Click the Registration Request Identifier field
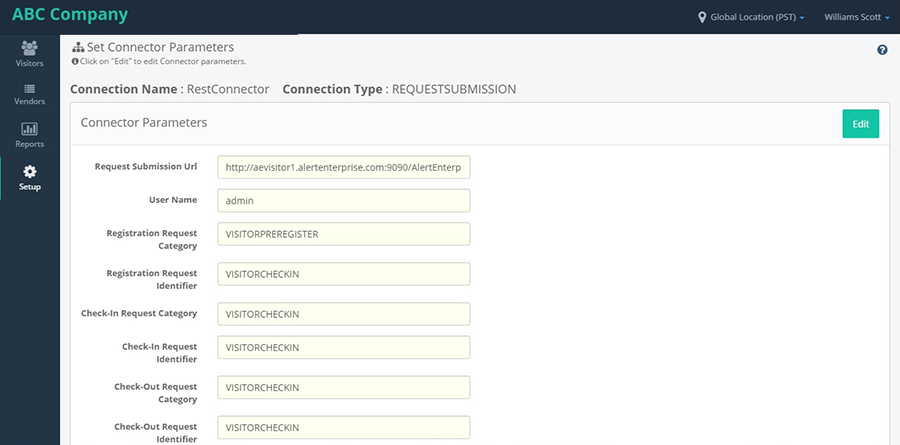This screenshot has height=445, width=900. (x=344, y=274)
